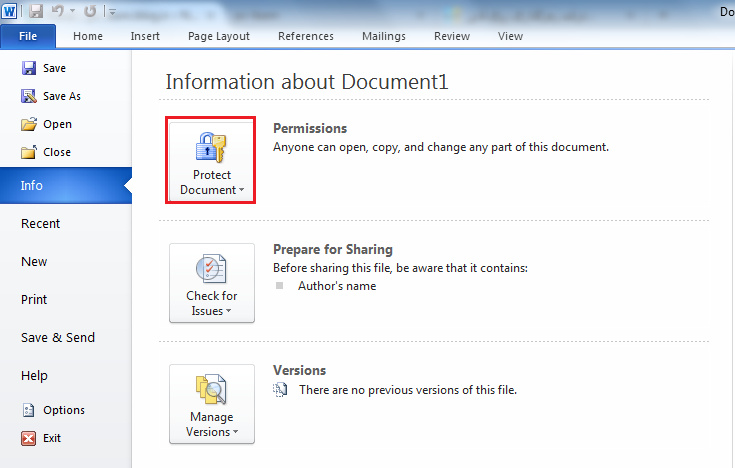Select Print in the backstage sidebar
This screenshot has width=735, height=468.
tap(34, 299)
